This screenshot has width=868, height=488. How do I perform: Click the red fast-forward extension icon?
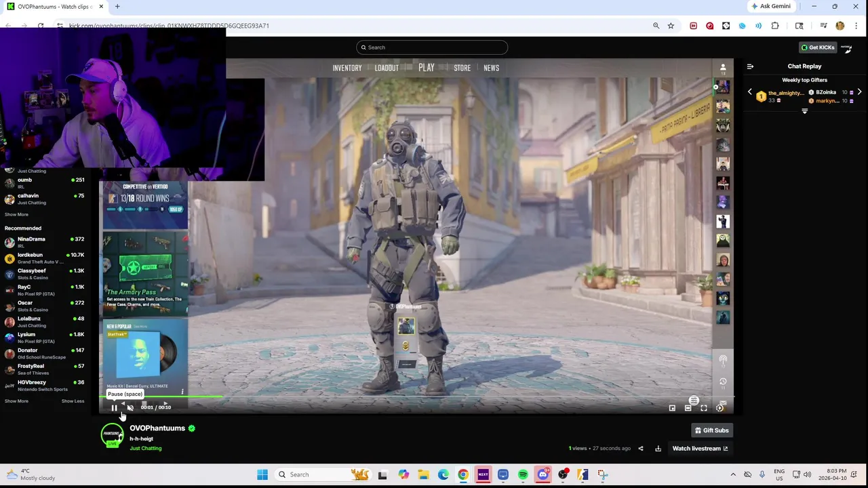click(x=693, y=26)
